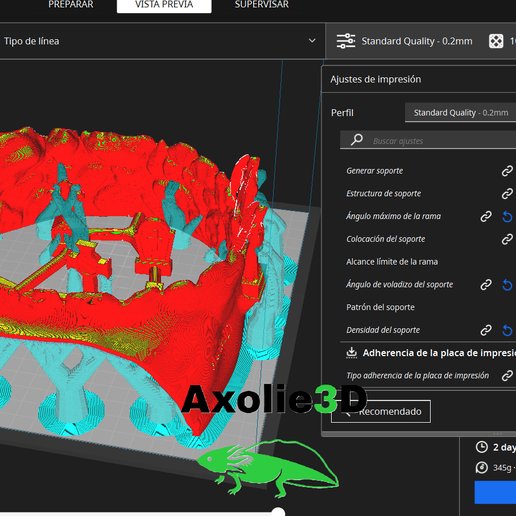
Task: Click the Patrón del soporte setting label
Action: coord(380,307)
